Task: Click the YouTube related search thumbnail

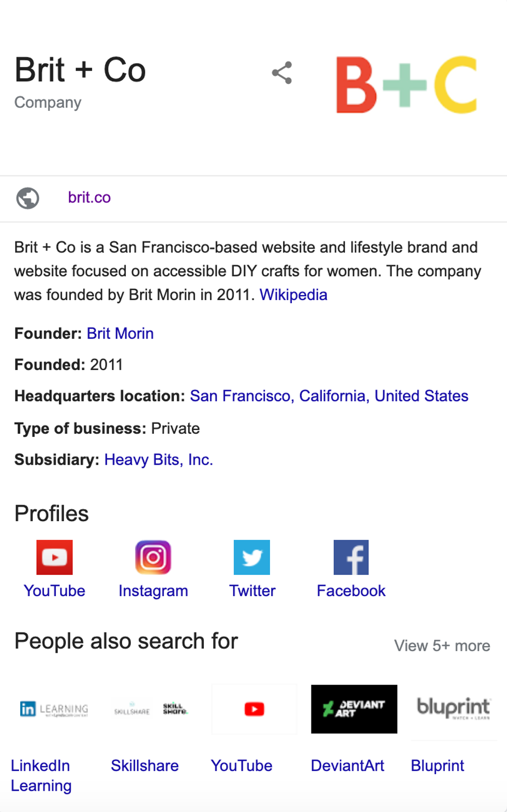Action: (x=254, y=709)
